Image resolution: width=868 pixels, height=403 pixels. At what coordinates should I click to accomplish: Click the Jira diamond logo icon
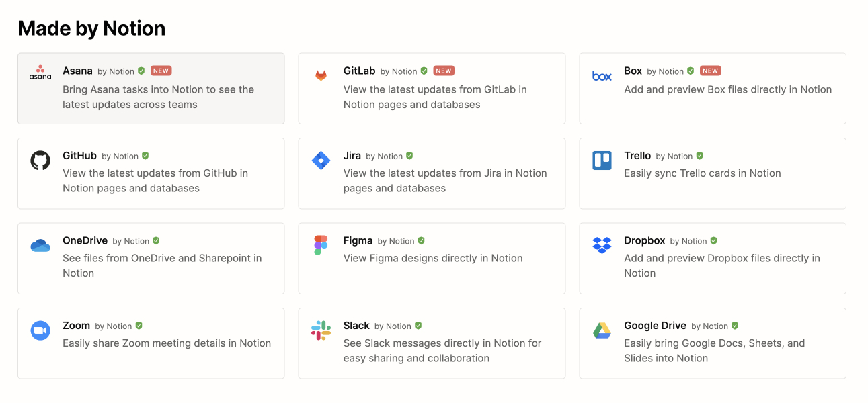tap(321, 161)
